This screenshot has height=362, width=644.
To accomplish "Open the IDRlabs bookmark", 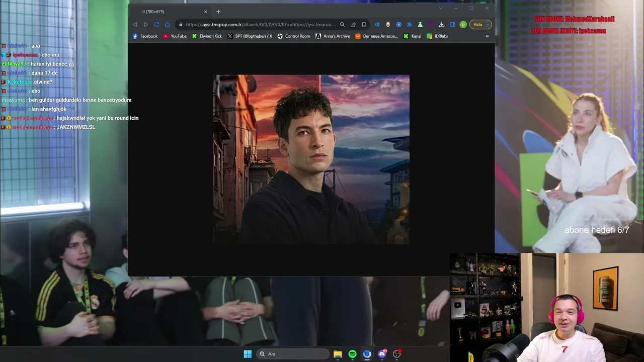I will pos(437,36).
